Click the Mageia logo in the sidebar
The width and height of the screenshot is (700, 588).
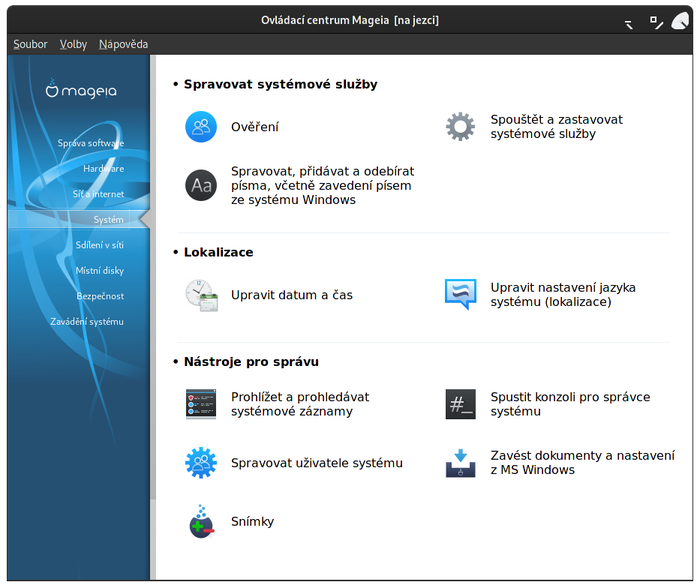[78, 89]
